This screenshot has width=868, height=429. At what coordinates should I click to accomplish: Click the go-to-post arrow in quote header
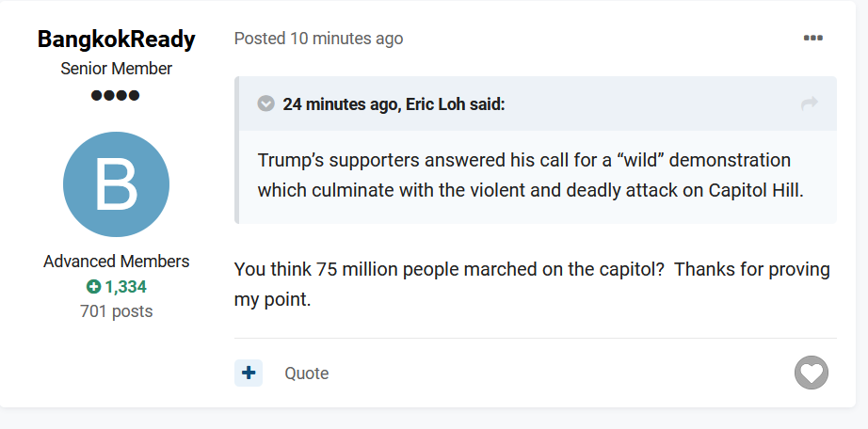tap(809, 103)
